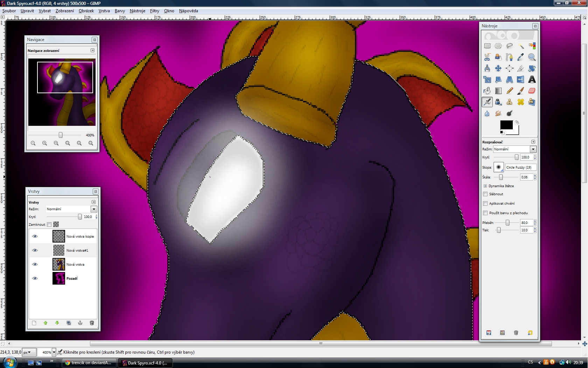Hide the 'Nová vrstva kopie' layer

click(35, 236)
